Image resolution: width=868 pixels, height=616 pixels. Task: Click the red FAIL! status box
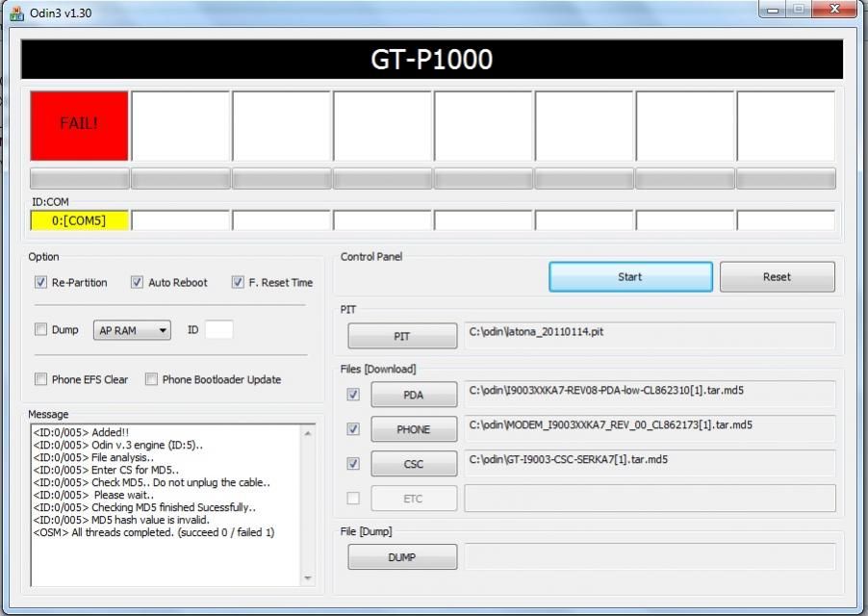coord(79,126)
